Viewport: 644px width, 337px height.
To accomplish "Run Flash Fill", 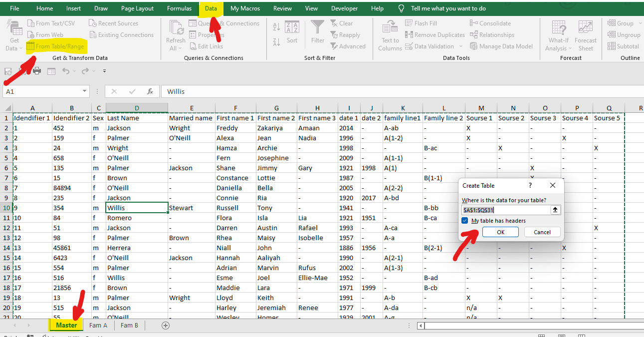I will (x=421, y=23).
